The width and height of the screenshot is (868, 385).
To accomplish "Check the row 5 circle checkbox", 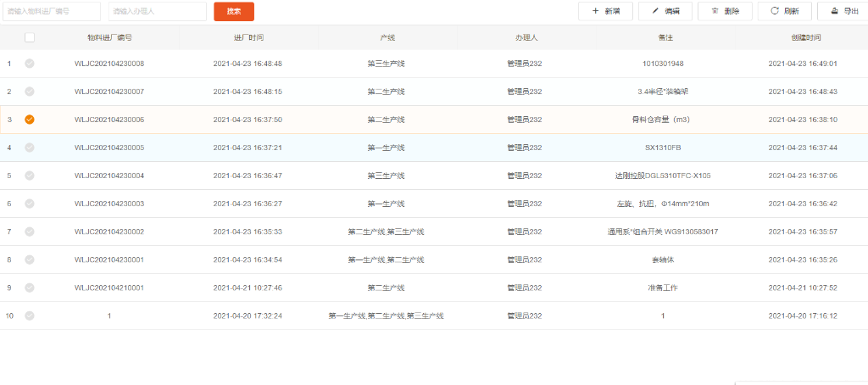I will (x=30, y=176).
